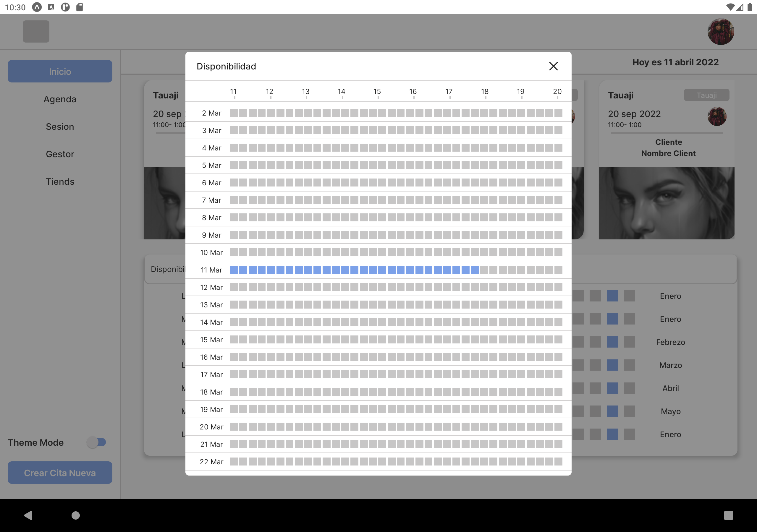Tap the small avatar on right Tauaji card

(716, 116)
